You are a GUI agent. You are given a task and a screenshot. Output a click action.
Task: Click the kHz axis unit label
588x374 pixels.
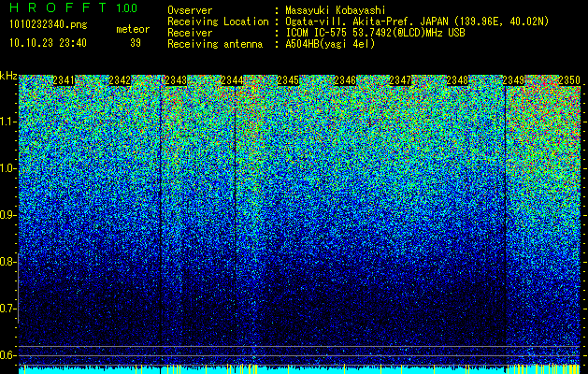point(8,76)
